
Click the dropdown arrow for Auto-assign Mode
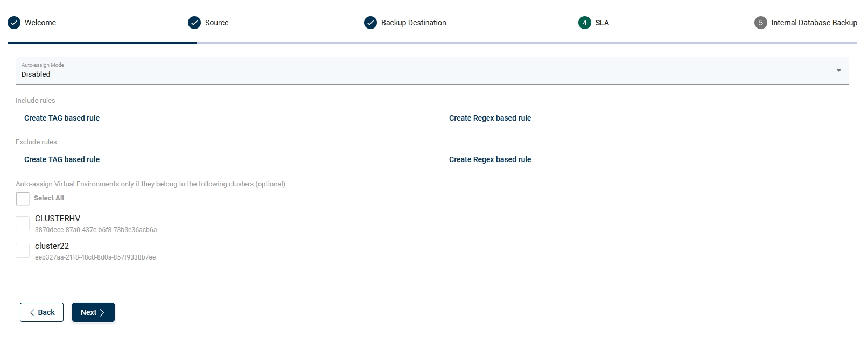pyautogui.click(x=838, y=71)
